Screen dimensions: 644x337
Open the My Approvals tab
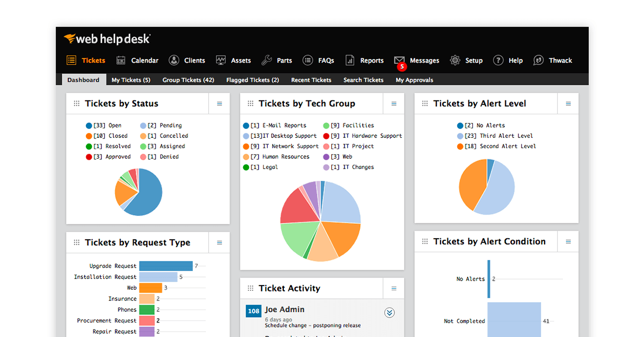414,80
